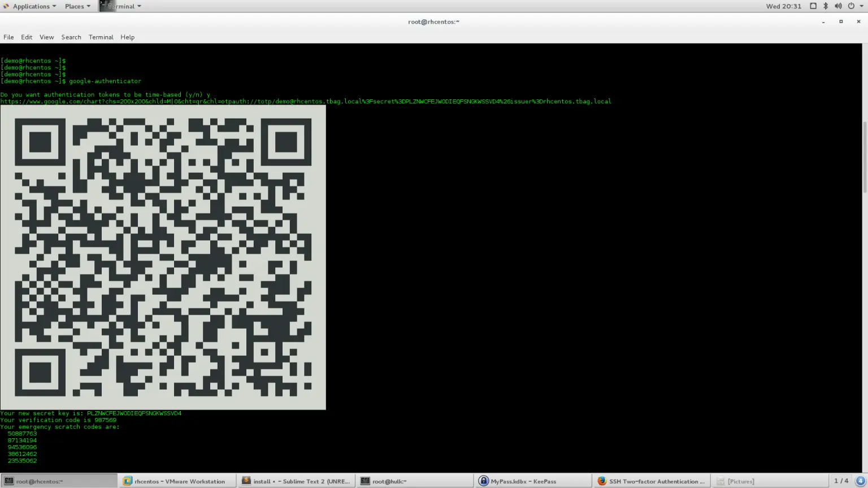Click the Bluetooth icon in top bar
The image size is (868, 488).
826,6
